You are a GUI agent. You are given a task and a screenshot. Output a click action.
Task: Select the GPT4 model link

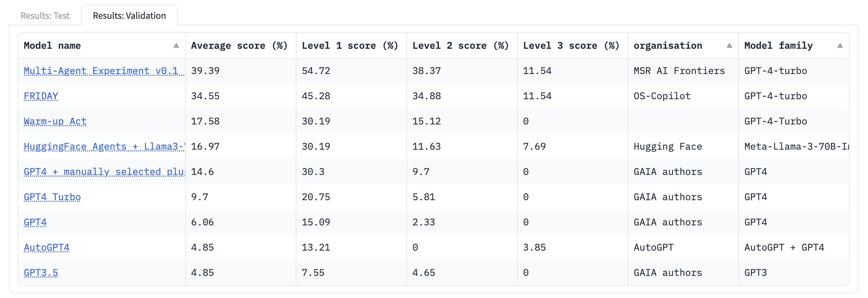point(35,222)
